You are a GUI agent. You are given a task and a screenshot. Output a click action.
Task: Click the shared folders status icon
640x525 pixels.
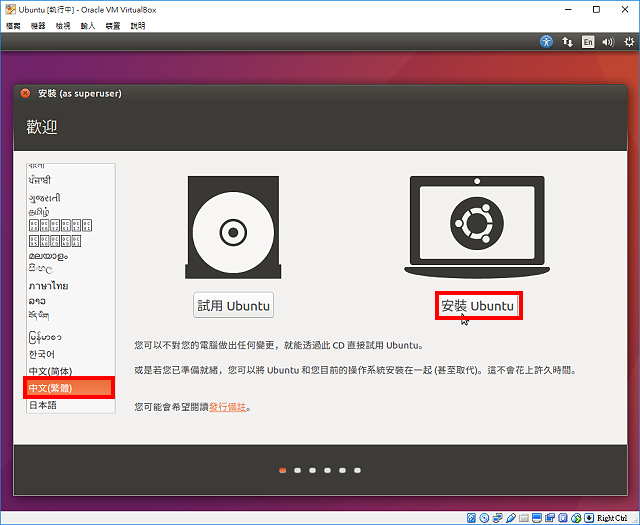tap(524, 518)
